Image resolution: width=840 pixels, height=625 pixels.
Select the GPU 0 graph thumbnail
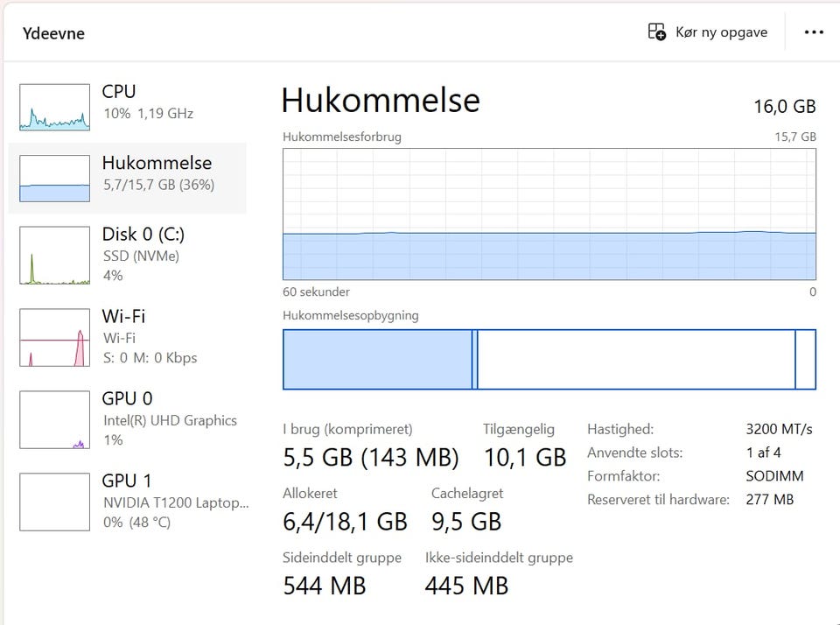tap(54, 419)
